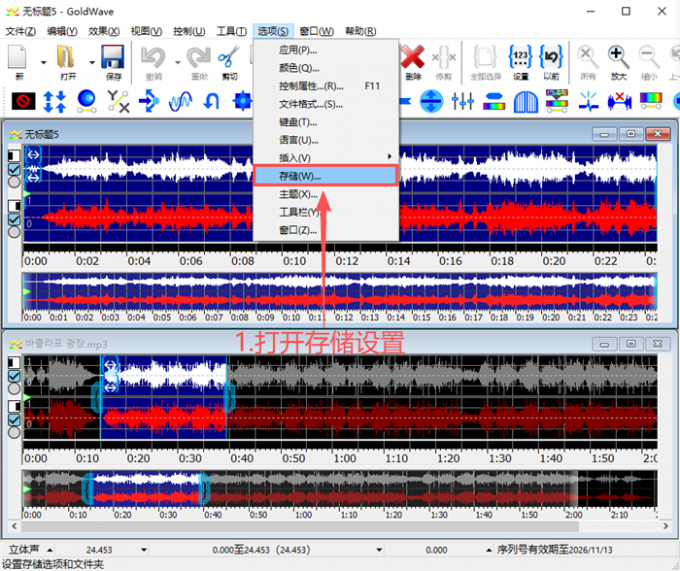Click the red X Delete (删除) icon
Image resolution: width=680 pixels, height=571 pixels.
[x=413, y=58]
